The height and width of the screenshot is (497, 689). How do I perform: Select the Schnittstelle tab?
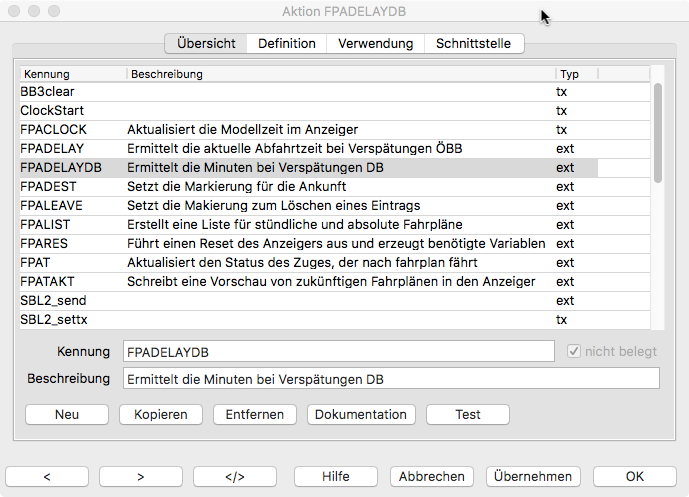474,44
